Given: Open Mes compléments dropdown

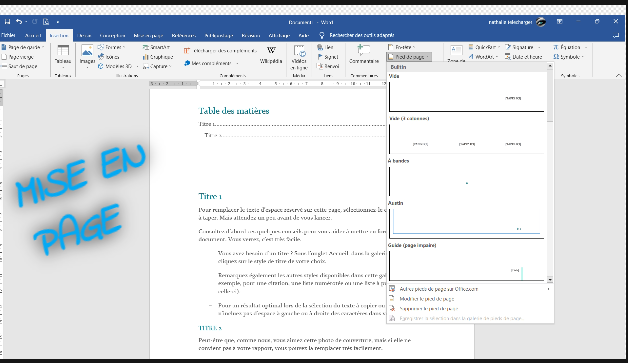Looking at the screenshot, I should click(211, 63).
